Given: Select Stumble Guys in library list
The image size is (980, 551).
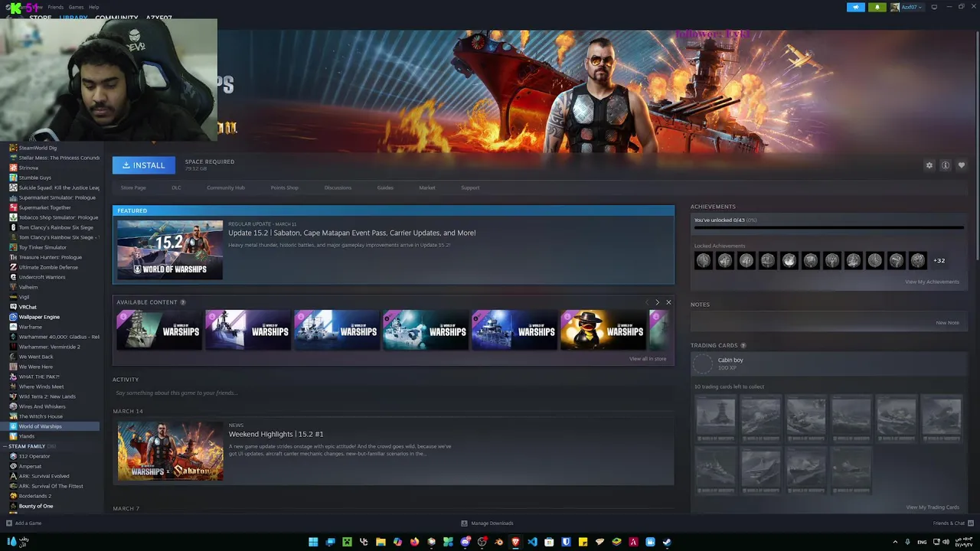Looking at the screenshot, I should pyautogui.click(x=35, y=178).
